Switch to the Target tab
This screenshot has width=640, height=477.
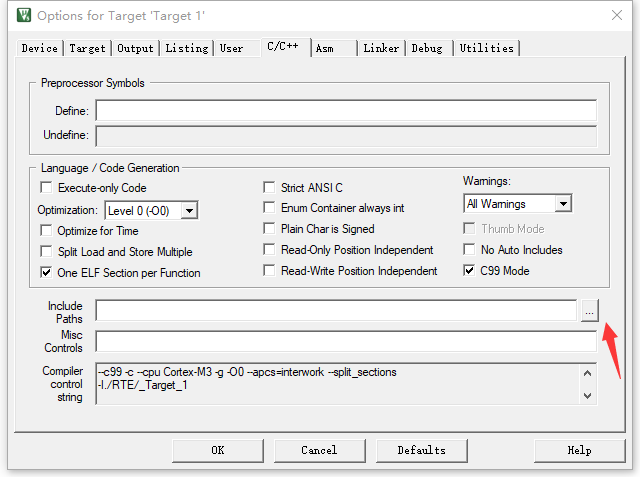click(x=87, y=48)
